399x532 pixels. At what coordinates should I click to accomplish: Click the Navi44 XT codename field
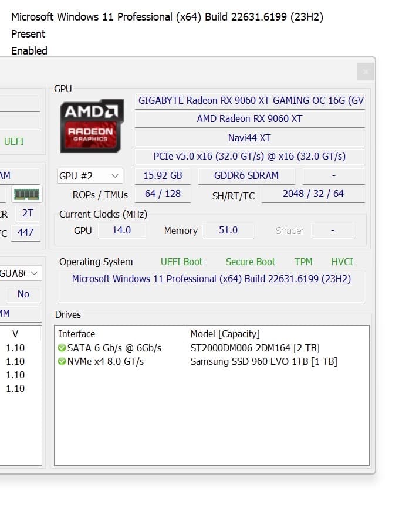250,138
